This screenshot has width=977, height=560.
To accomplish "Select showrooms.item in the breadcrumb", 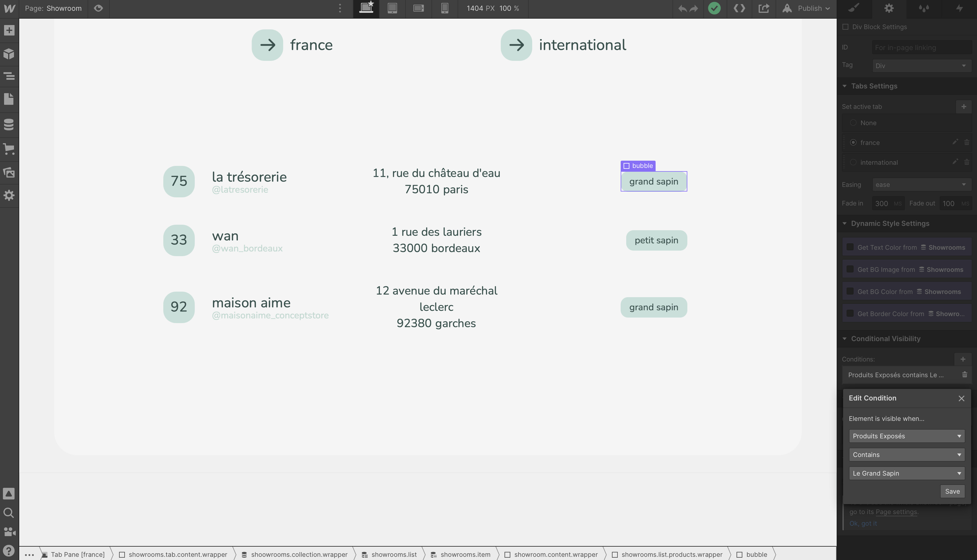I will click(465, 554).
